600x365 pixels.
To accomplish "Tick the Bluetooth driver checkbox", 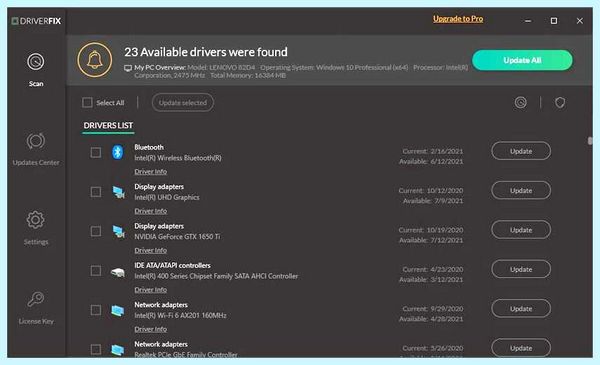I will tap(96, 153).
